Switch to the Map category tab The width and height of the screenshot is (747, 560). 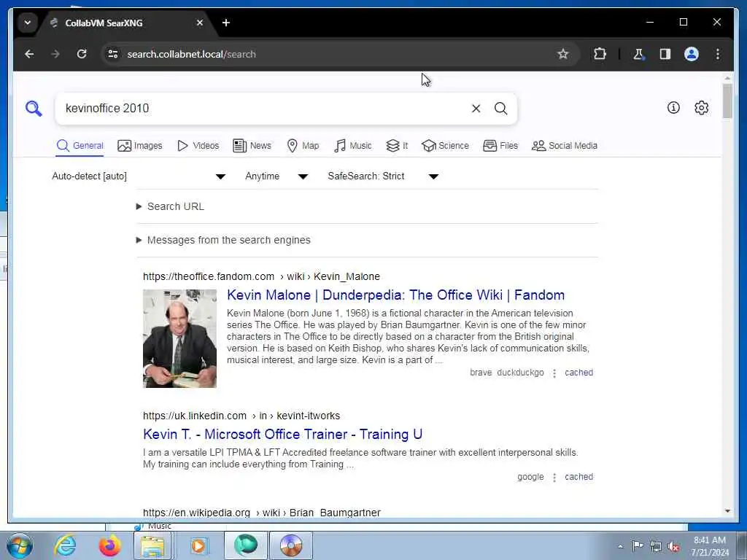click(x=303, y=146)
